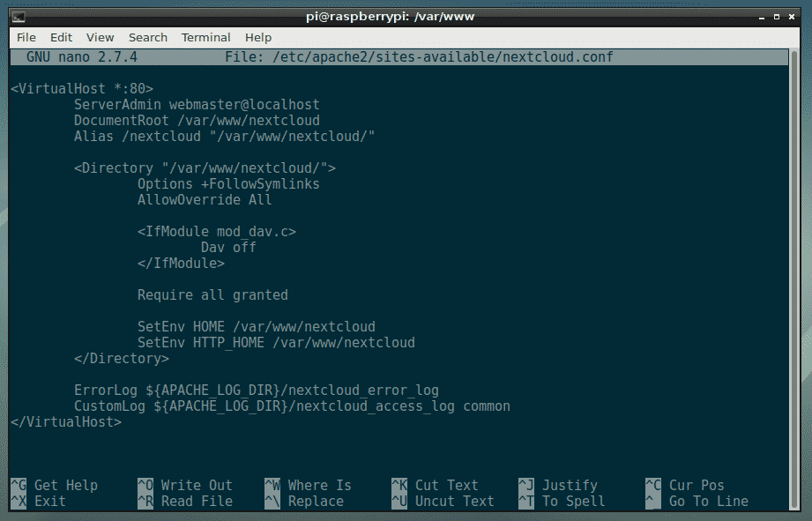The width and height of the screenshot is (812, 521).
Task: Open the Edit menu
Action: (x=61, y=37)
